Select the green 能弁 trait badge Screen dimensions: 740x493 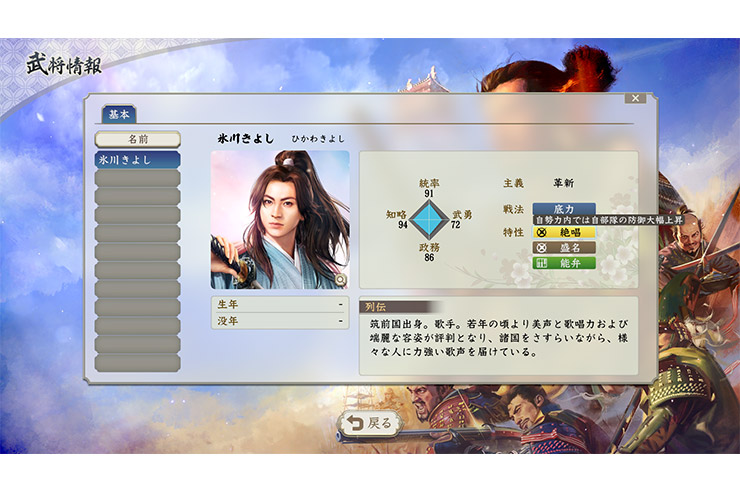click(564, 263)
